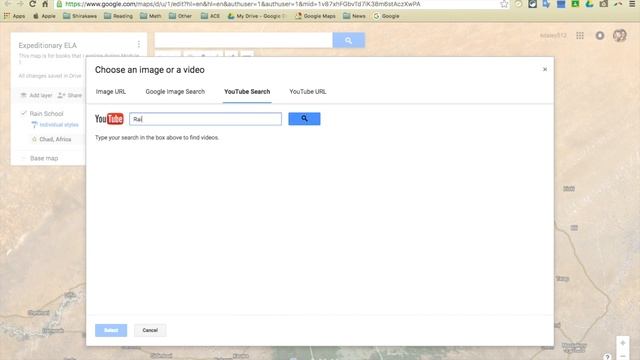Switch to the Google Image Search tab

(175, 92)
